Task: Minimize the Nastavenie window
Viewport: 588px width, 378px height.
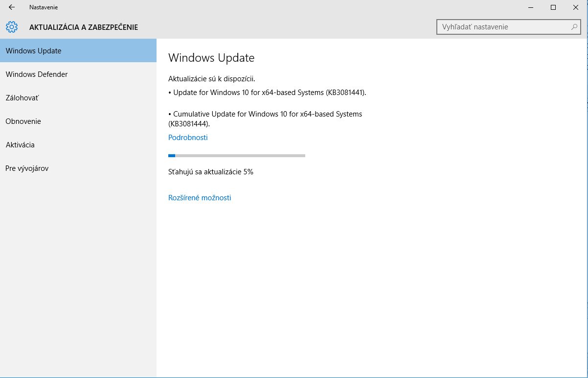Action: (x=531, y=7)
